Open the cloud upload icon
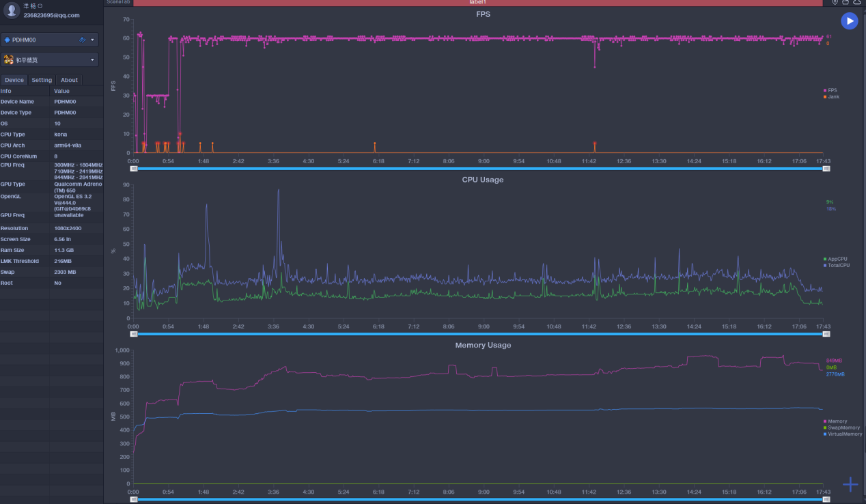This screenshot has width=866, height=504. coord(857,2)
